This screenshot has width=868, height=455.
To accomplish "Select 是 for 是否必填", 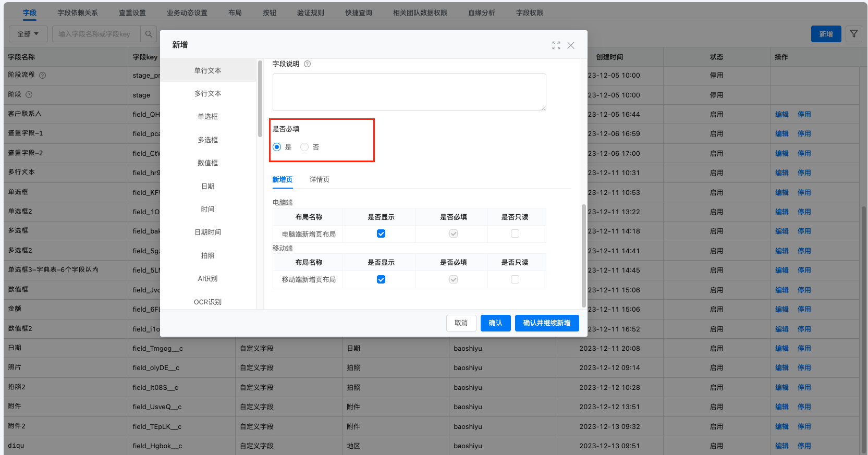I will (x=277, y=147).
